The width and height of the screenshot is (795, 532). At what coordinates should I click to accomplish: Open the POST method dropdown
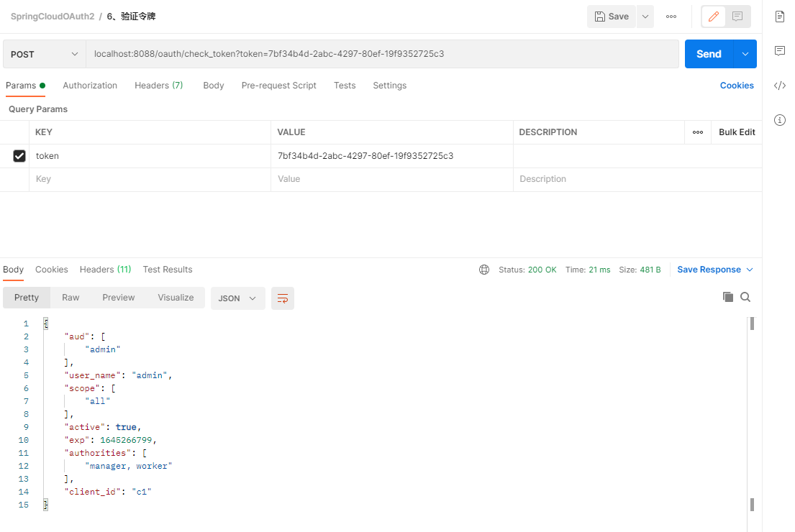pyautogui.click(x=44, y=54)
